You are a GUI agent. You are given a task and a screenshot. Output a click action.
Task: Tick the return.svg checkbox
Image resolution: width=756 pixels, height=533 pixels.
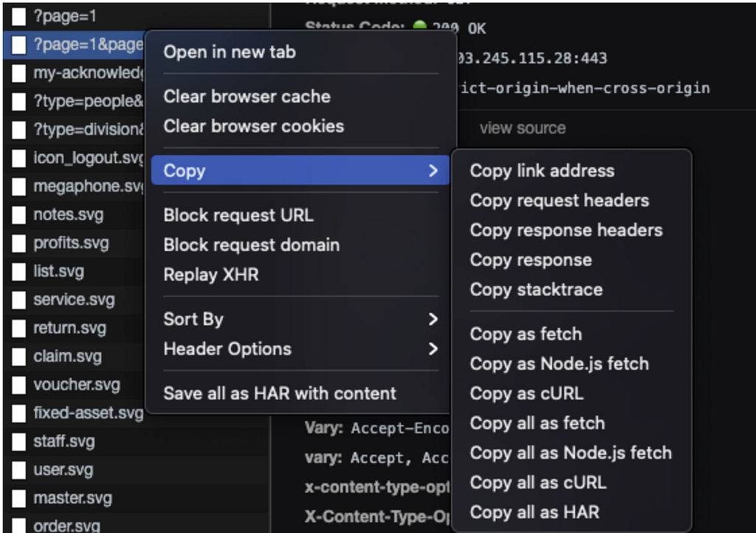[x=18, y=329]
